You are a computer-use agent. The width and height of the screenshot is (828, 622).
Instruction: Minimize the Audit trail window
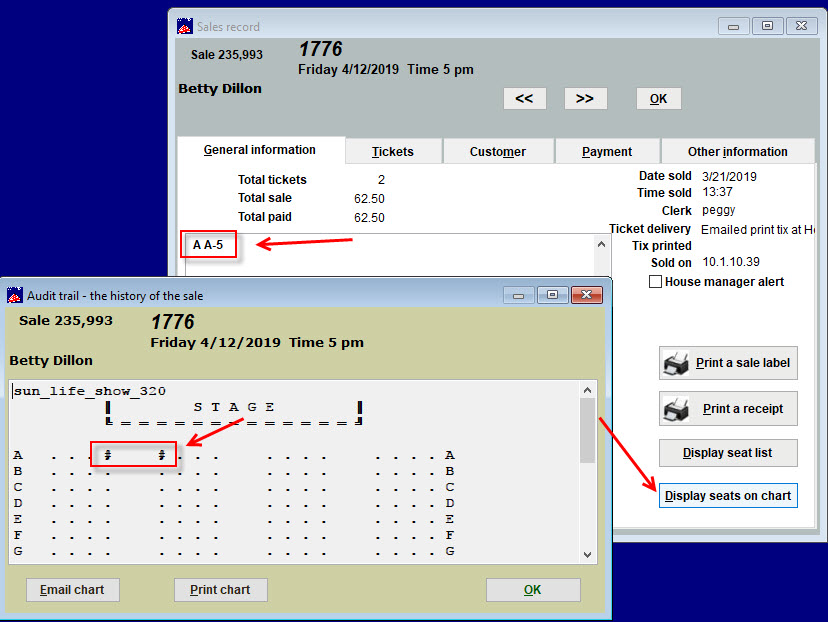(519, 295)
